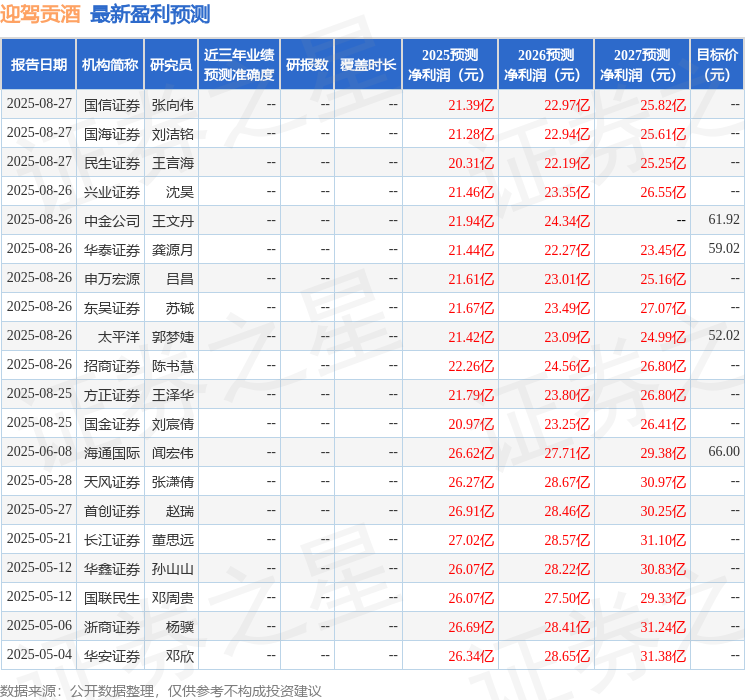Click analyst name 郭梦婕
Viewport: 745px width, 700px height.
point(172,337)
